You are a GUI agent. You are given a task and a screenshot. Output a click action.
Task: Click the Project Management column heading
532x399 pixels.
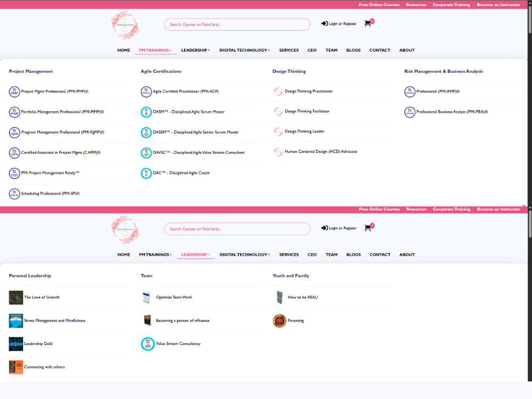[31, 71]
